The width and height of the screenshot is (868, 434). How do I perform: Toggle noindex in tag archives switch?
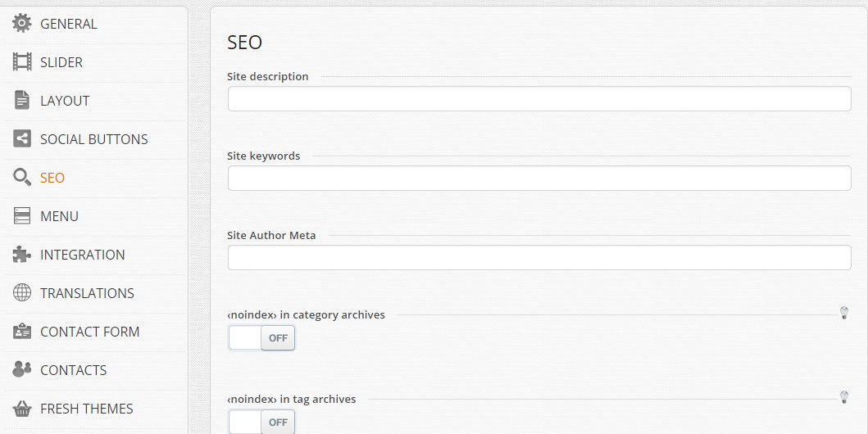click(x=261, y=422)
